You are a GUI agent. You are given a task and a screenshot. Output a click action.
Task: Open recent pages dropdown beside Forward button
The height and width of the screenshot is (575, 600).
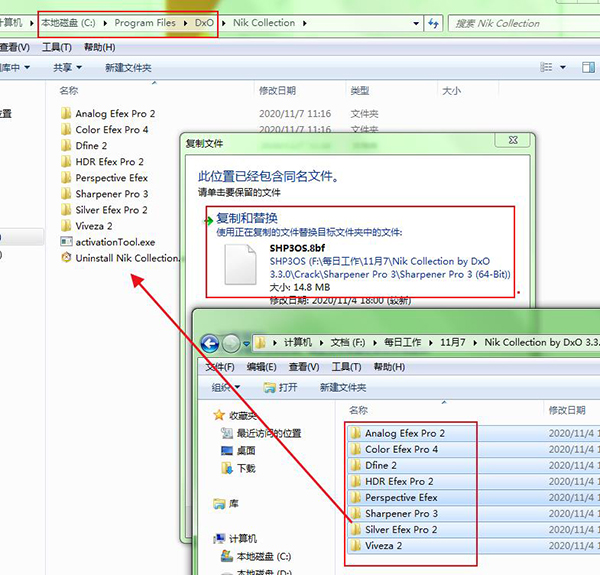tap(246, 343)
